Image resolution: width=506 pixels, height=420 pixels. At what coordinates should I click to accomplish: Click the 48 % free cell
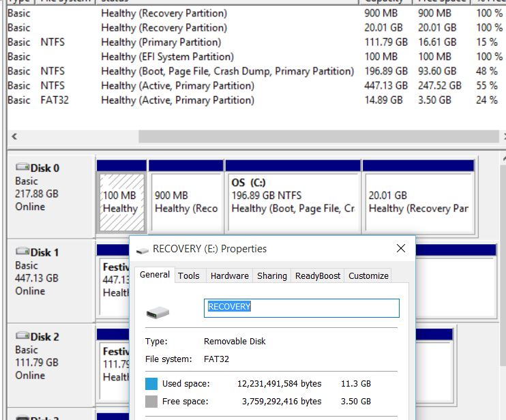pos(486,71)
